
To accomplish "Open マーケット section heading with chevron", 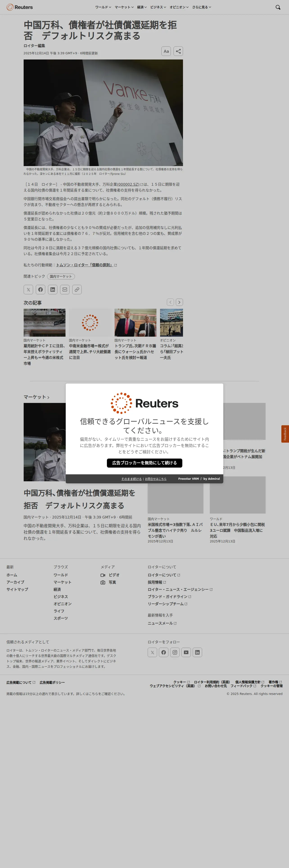I will (36, 397).
